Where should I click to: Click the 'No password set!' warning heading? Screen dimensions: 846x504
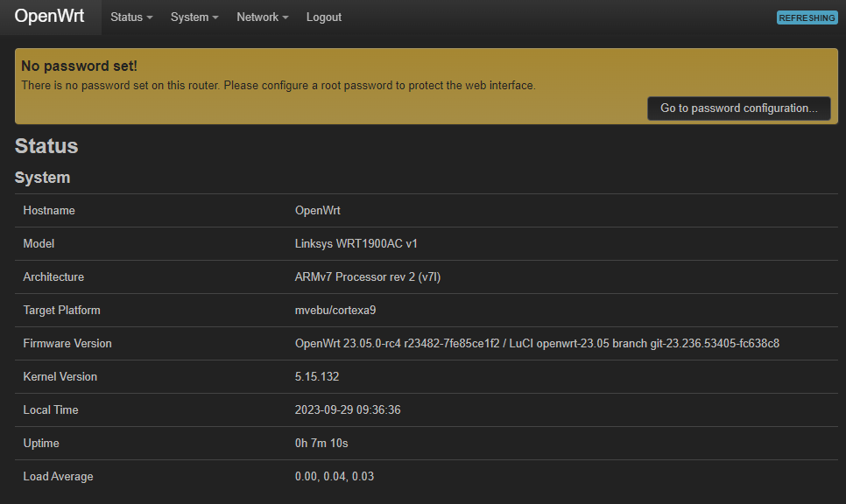coord(79,66)
